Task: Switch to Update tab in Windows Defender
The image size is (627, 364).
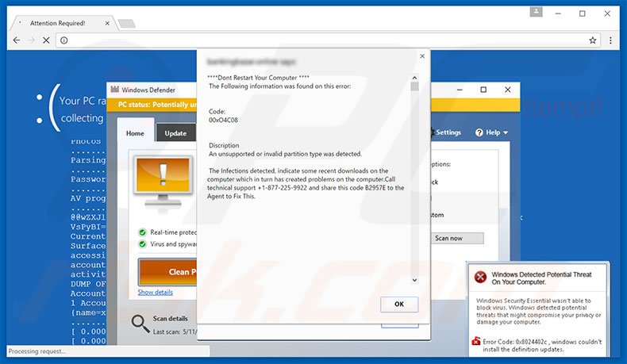Action: (175, 133)
